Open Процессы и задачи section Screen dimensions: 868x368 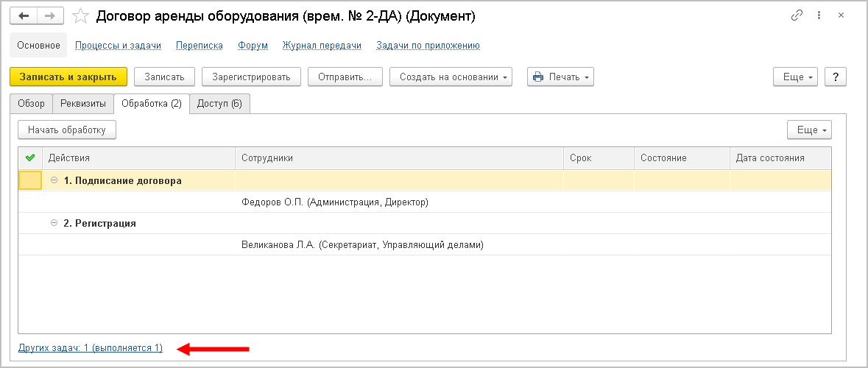click(x=118, y=46)
